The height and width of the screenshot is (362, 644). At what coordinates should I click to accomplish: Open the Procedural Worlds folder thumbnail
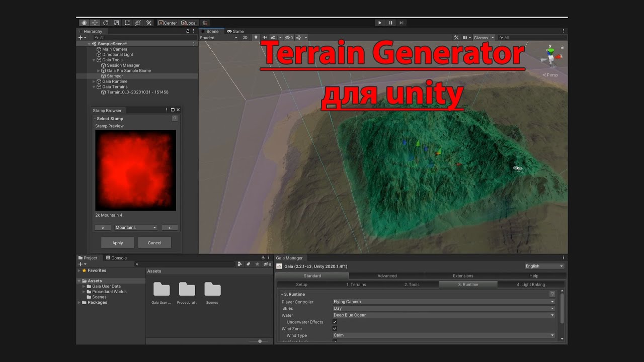click(187, 289)
